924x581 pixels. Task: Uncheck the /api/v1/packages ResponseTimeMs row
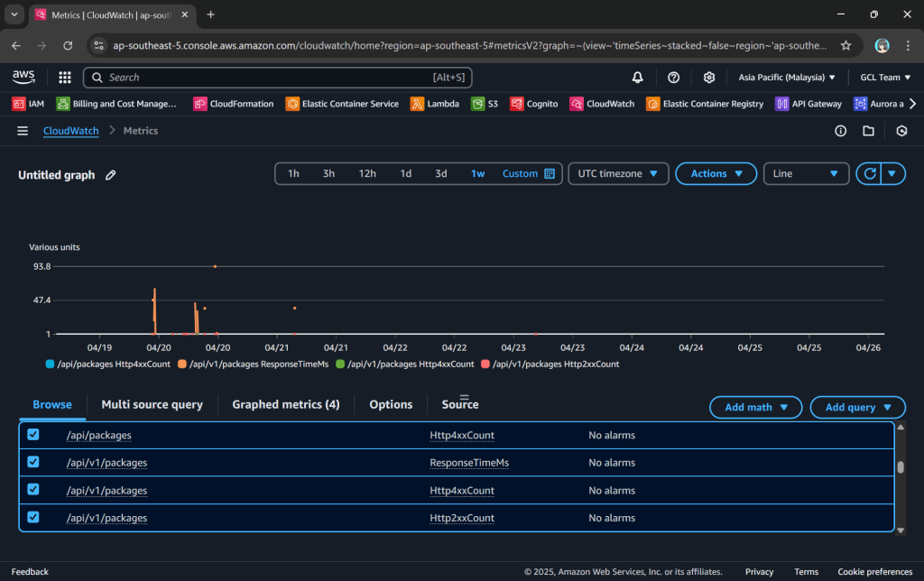(x=33, y=462)
